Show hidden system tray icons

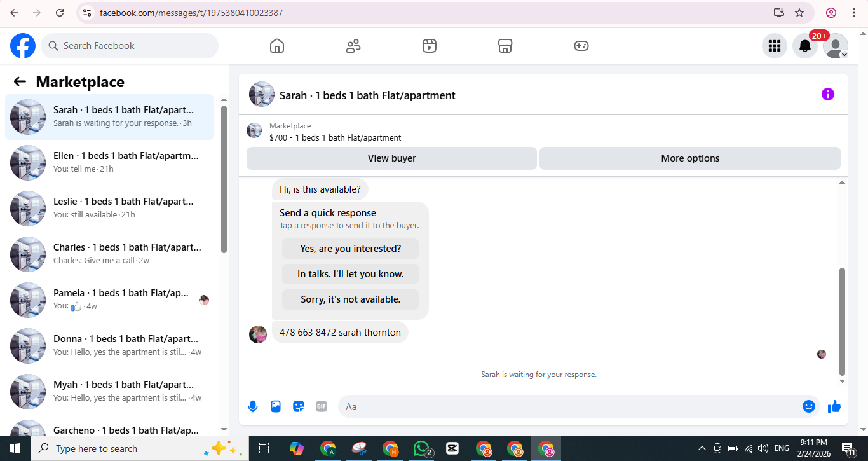[702, 448]
